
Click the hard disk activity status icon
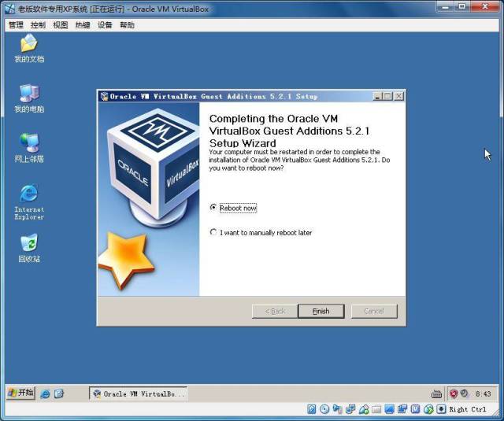tap(312, 408)
